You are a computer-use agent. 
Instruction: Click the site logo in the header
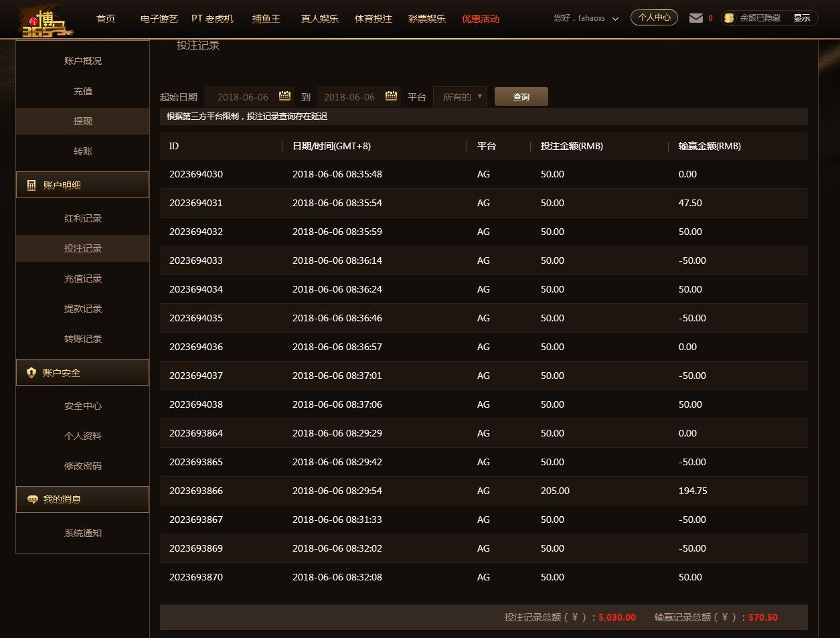pos(45,20)
